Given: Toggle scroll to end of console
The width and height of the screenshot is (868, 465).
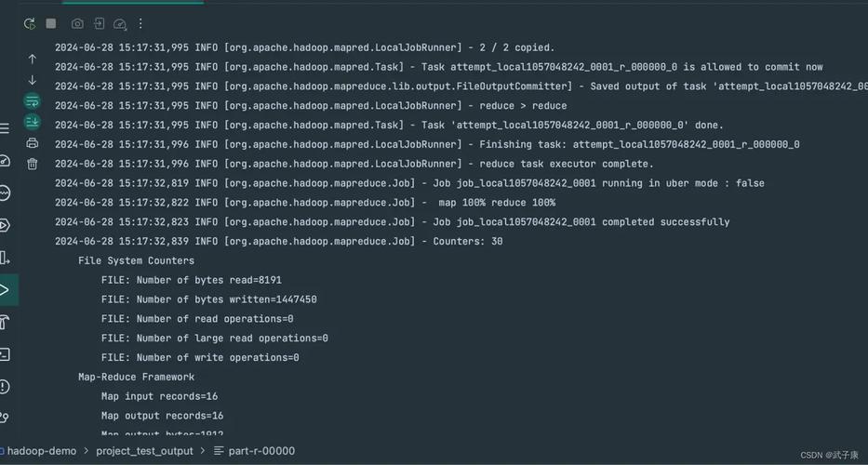Looking at the screenshot, I should tap(33, 121).
